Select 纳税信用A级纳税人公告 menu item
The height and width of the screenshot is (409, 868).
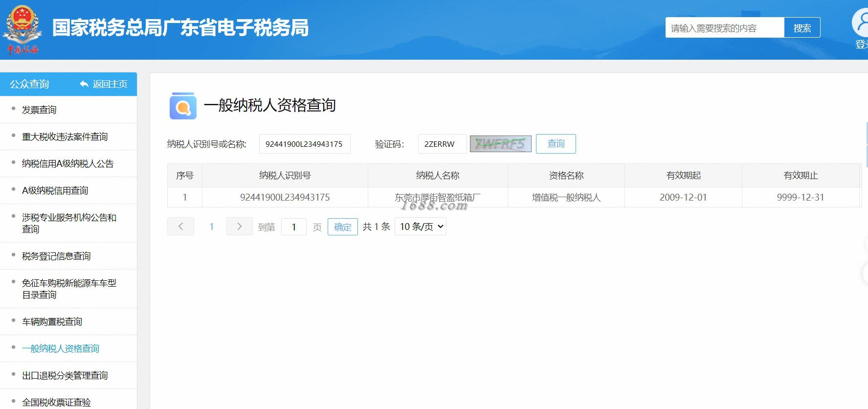tap(67, 163)
